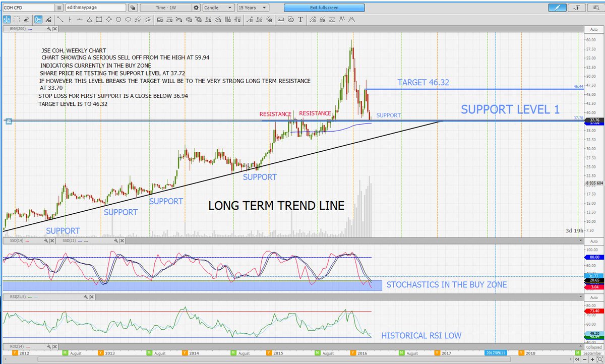
Task: Open ROC(14) settings wrench
Action: 49,347
